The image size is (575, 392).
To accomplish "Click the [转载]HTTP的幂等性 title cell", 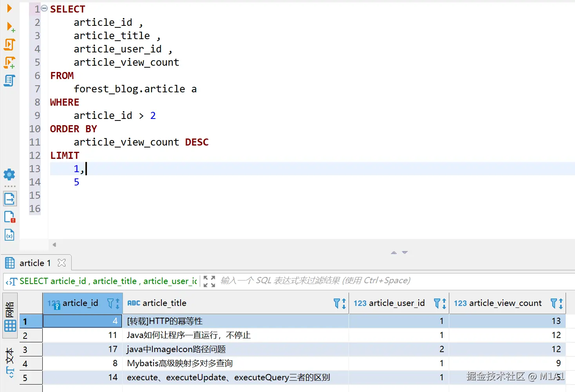I will (x=235, y=321).
